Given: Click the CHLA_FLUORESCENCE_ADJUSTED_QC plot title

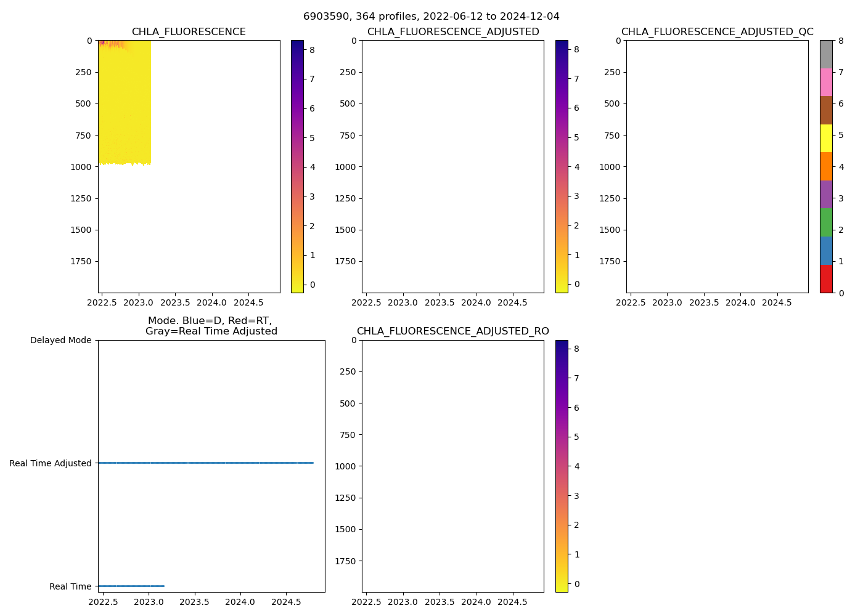Looking at the screenshot, I should click(717, 32).
